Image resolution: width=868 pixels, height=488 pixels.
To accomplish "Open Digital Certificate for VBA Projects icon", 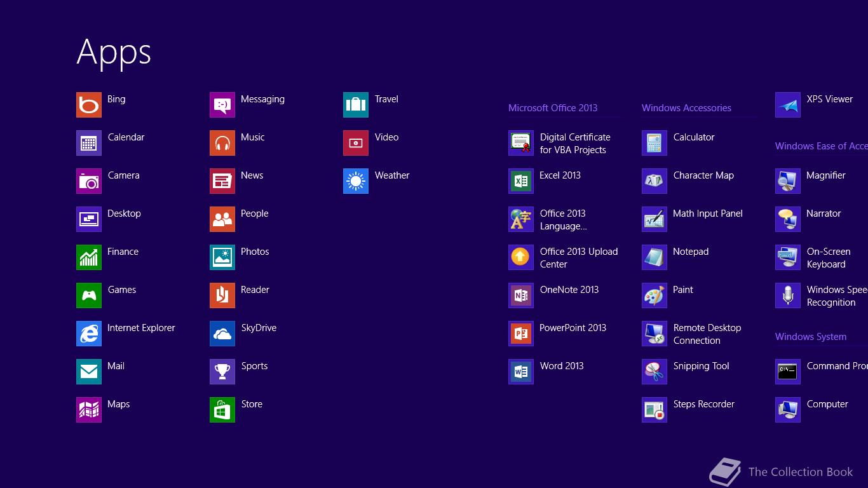I will [521, 143].
